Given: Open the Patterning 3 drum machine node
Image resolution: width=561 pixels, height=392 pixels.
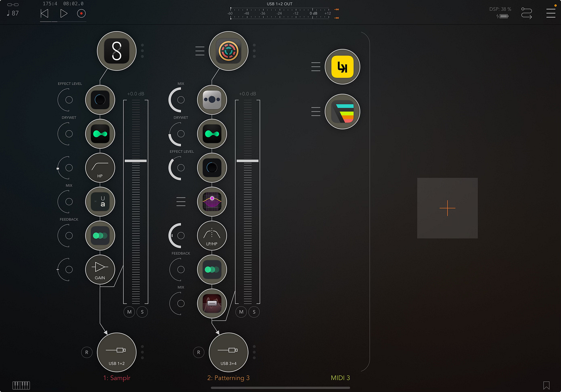Looking at the screenshot, I should [x=228, y=51].
